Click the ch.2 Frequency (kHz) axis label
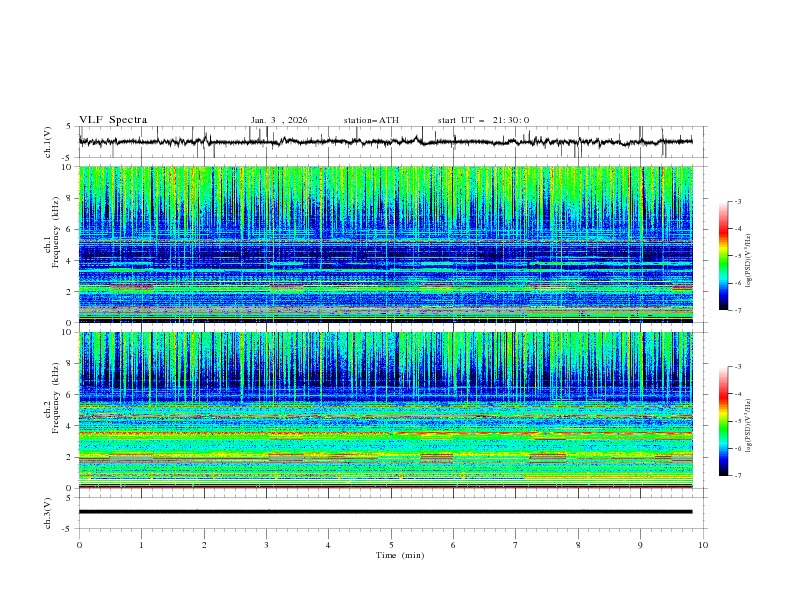792x612 pixels. tap(52, 398)
